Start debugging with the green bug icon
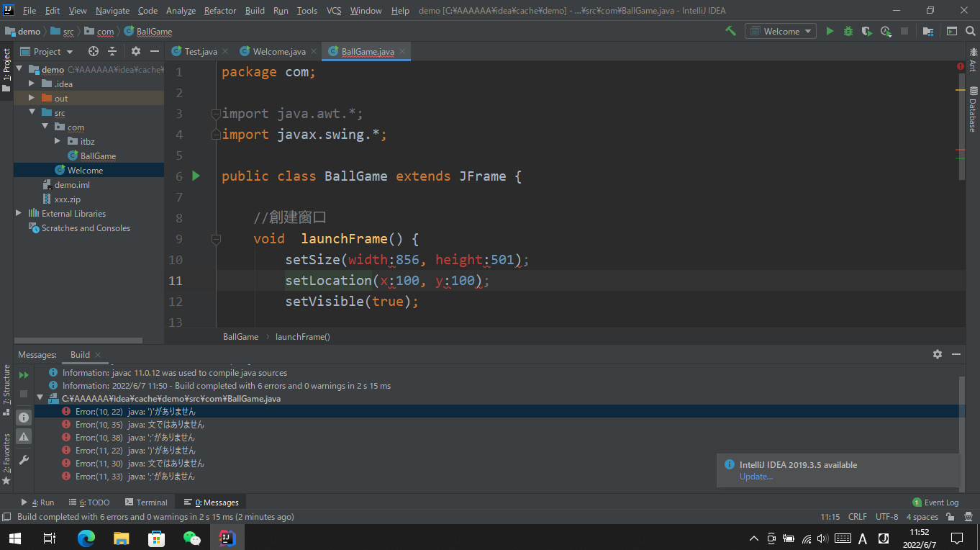This screenshot has width=980, height=550. tap(848, 31)
